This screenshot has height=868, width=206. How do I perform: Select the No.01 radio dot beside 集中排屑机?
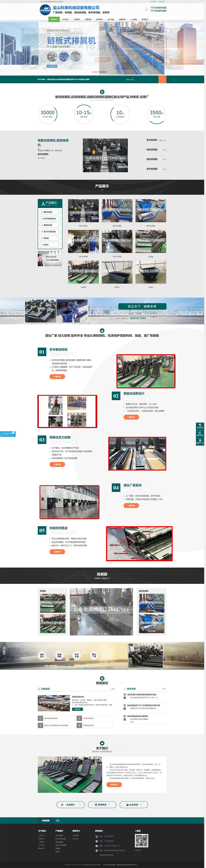tap(160, 140)
